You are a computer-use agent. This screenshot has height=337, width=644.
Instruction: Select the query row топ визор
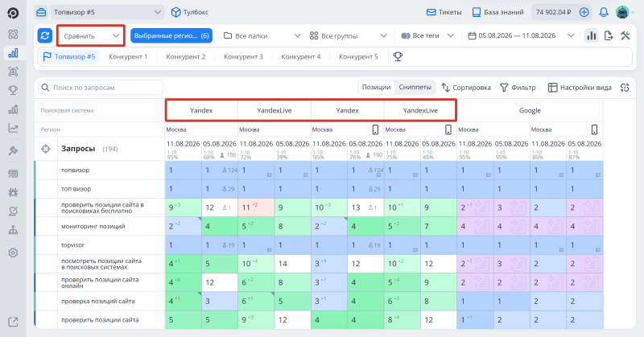point(76,189)
